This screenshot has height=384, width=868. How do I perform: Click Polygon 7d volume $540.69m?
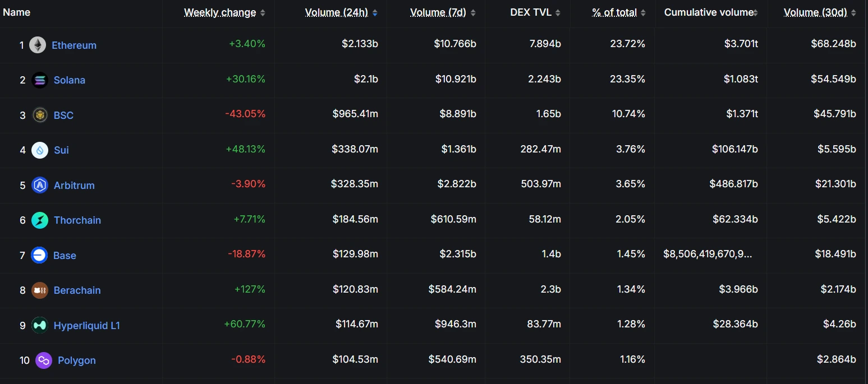coord(452,359)
